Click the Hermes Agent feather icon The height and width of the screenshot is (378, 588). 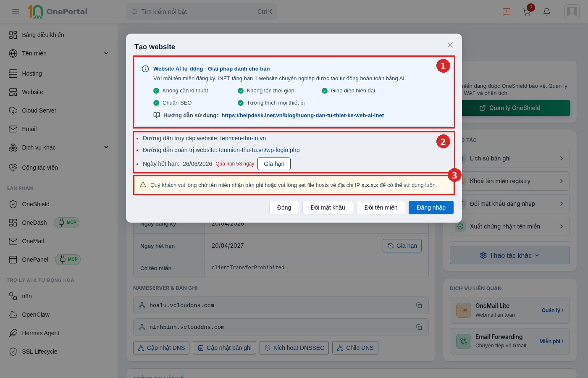pyautogui.click(x=13, y=333)
